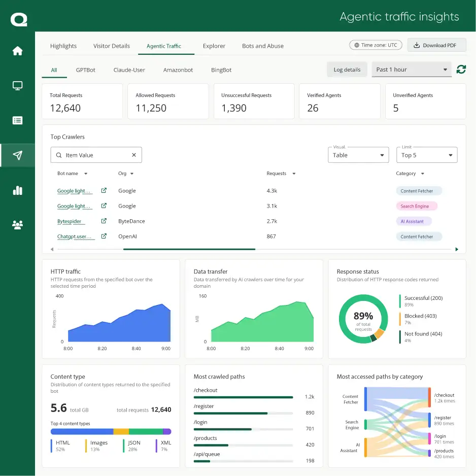Click the Search Engine category tag
This screenshot has width=476, height=476.
pos(417,206)
